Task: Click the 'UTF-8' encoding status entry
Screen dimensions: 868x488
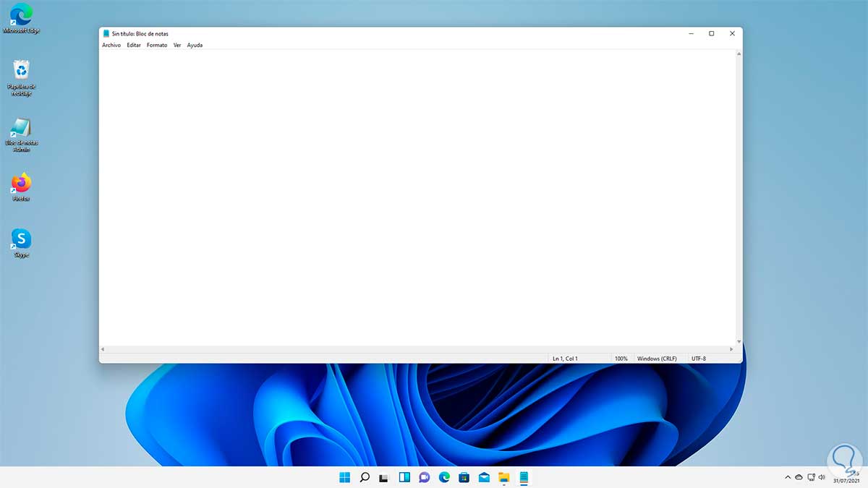Action: (699, 359)
